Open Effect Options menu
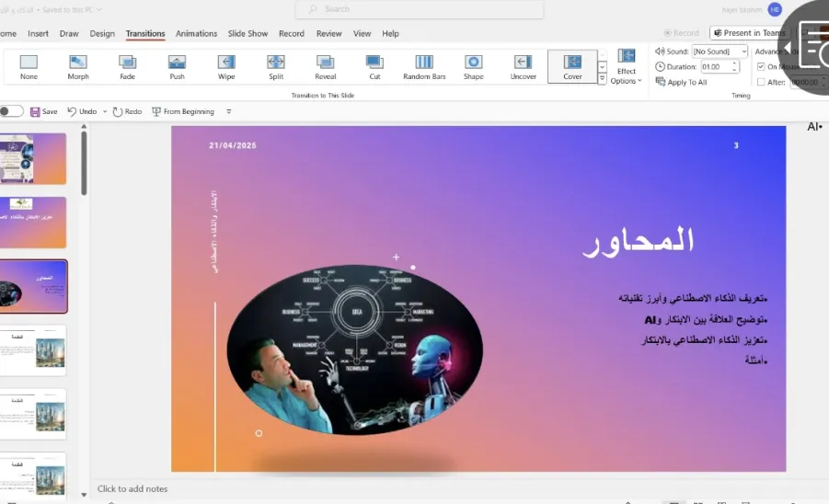Image resolution: width=829 pixels, height=504 pixels. (x=626, y=67)
